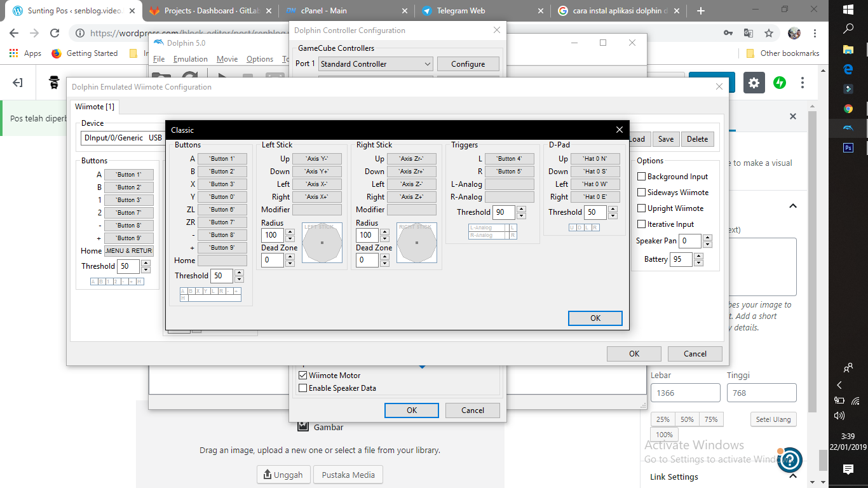Increase the Left Stick Radius value

(x=290, y=232)
